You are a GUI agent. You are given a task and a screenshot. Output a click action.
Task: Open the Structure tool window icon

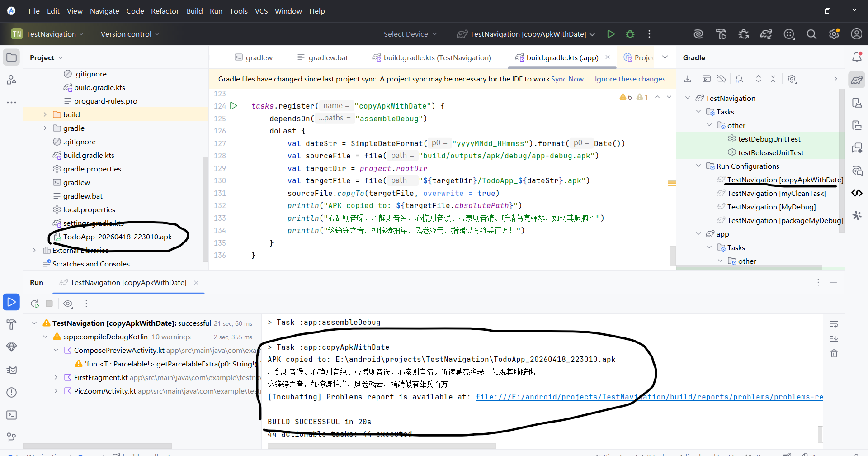[12, 80]
